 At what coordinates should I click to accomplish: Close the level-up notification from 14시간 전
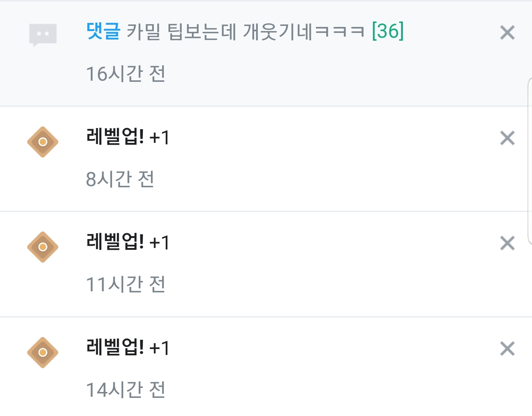(x=507, y=349)
